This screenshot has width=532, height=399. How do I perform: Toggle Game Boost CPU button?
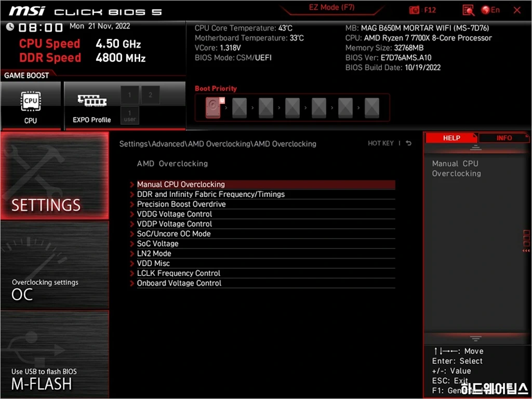coord(31,105)
